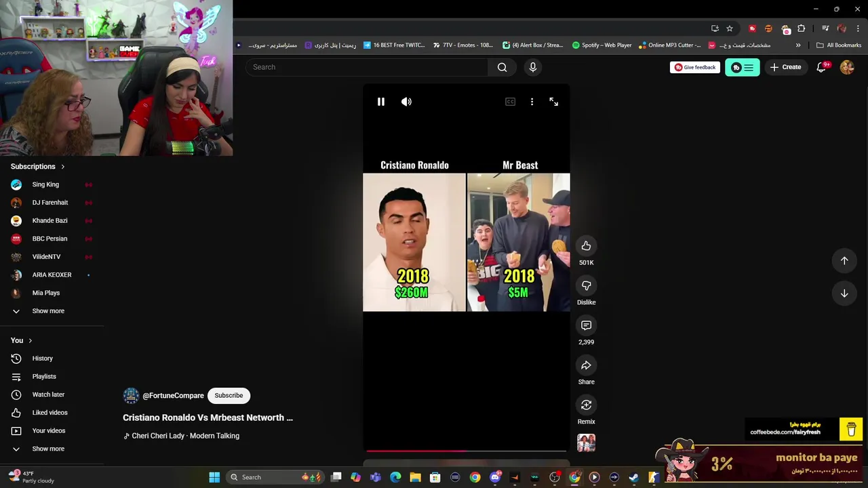Open File Explorer from the taskbar
Image resolution: width=868 pixels, height=488 pixels.
415,477
